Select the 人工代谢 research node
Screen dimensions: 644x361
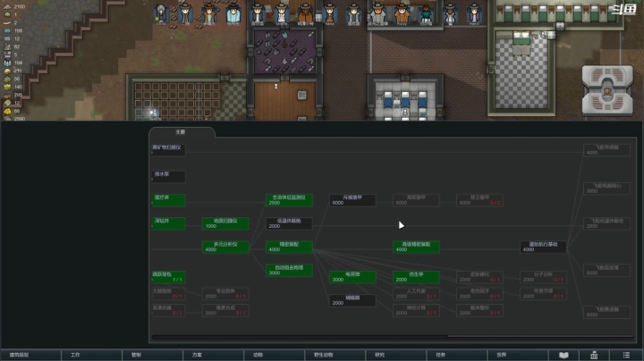click(x=416, y=294)
